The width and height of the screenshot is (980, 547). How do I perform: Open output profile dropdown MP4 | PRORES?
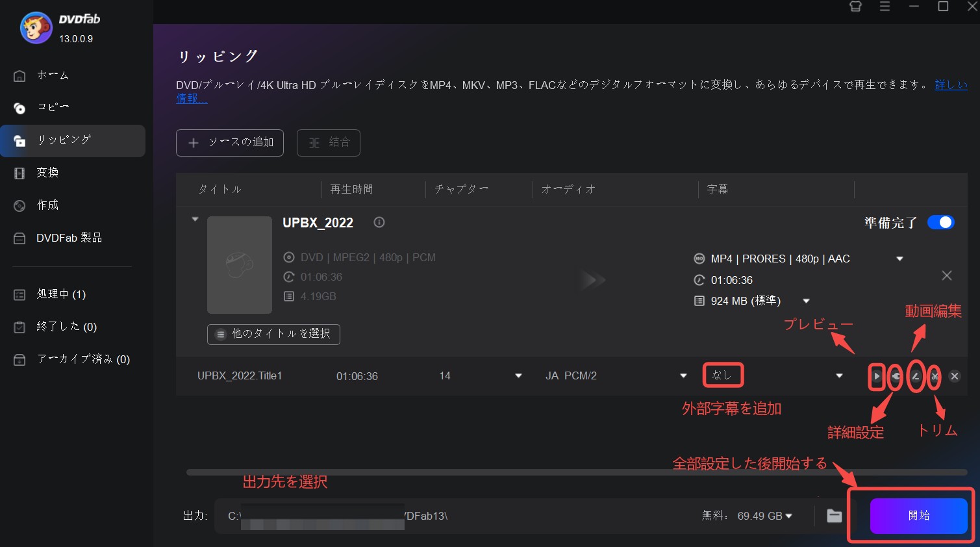click(x=899, y=259)
